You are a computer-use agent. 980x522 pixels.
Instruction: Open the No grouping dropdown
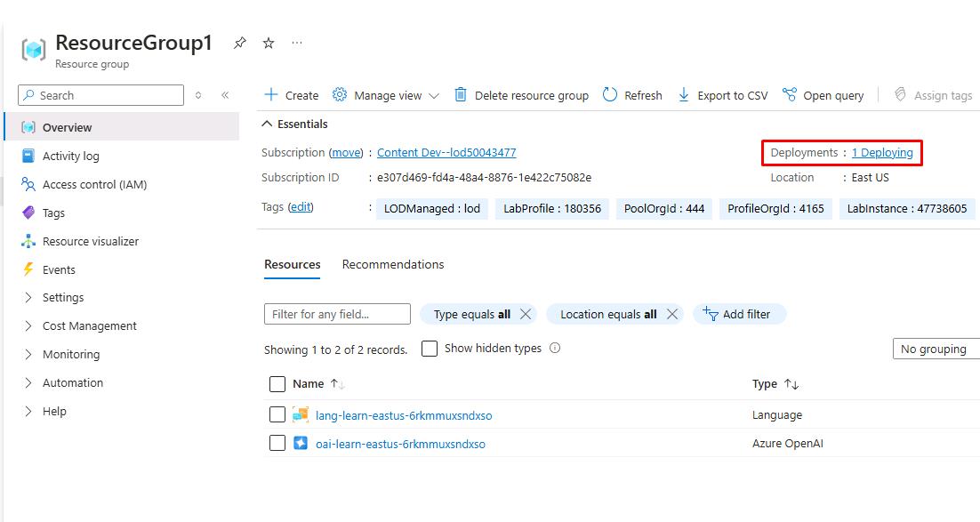click(x=936, y=349)
